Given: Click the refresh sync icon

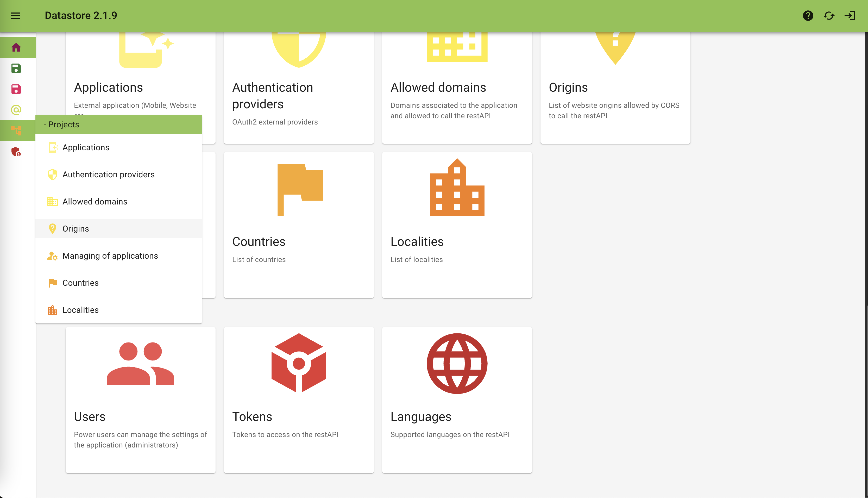Looking at the screenshot, I should pos(829,16).
